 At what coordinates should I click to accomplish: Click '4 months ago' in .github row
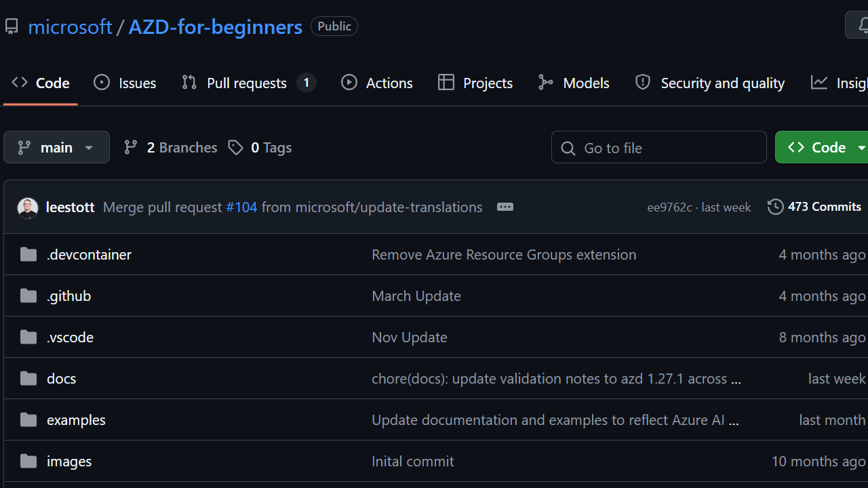pyautogui.click(x=823, y=296)
